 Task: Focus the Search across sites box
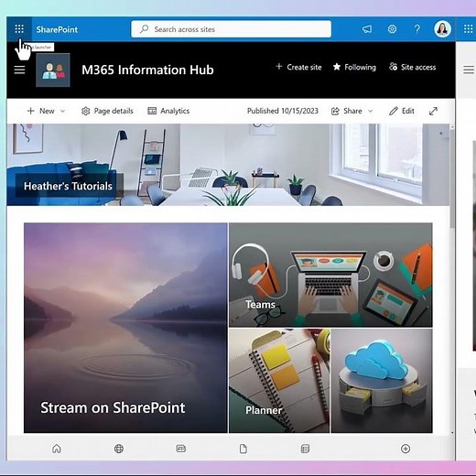(x=231, y=29)
